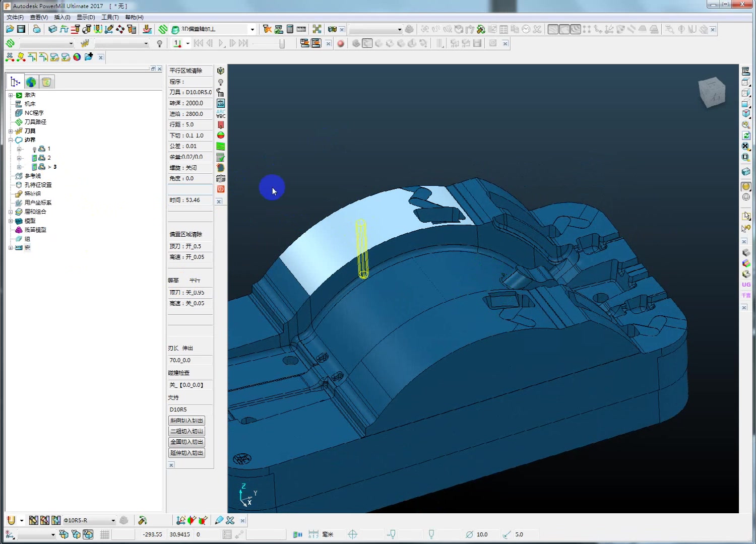Open the 3D偏置精加工 strategy dropdown
756x544 pixels.
click(253, 29)
